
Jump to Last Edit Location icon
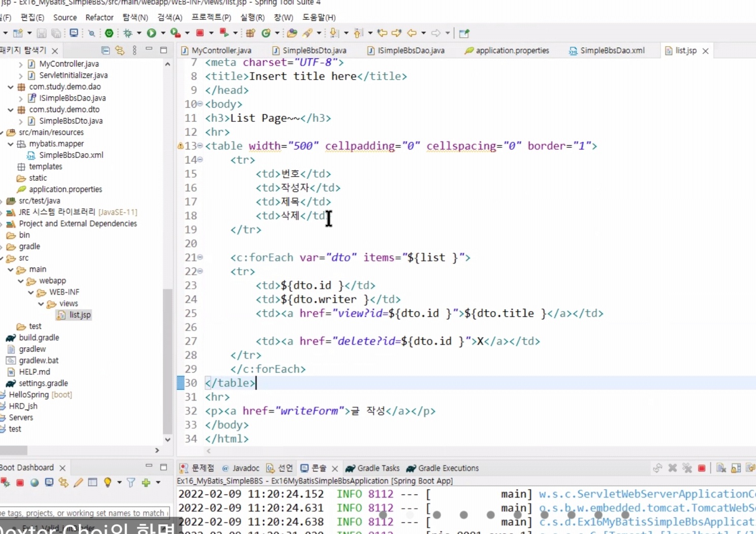tap(382, 33)
